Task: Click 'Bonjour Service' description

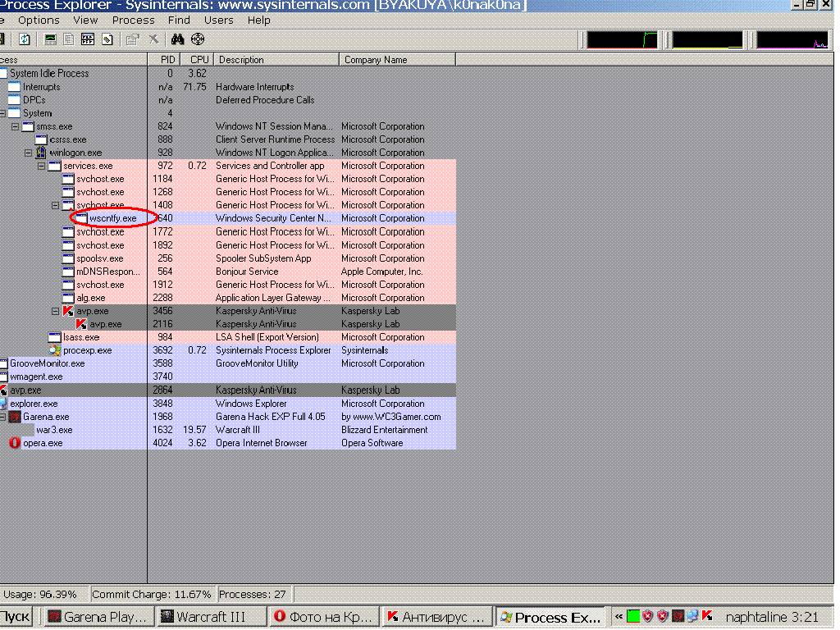Action: [x=247, y=272]
